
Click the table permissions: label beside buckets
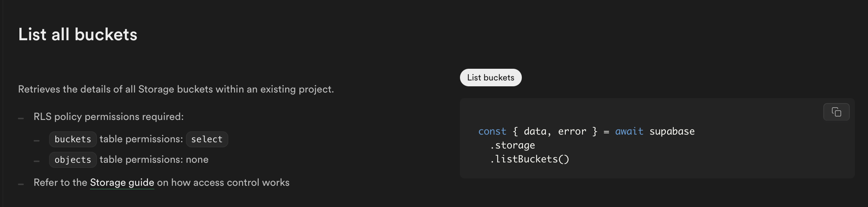tap(141, 139)
